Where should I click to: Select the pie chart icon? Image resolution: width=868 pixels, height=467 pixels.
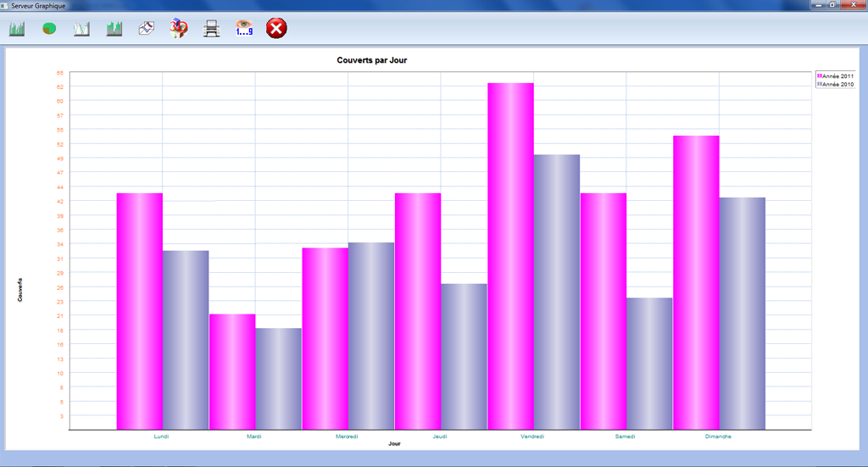point(50,29)
